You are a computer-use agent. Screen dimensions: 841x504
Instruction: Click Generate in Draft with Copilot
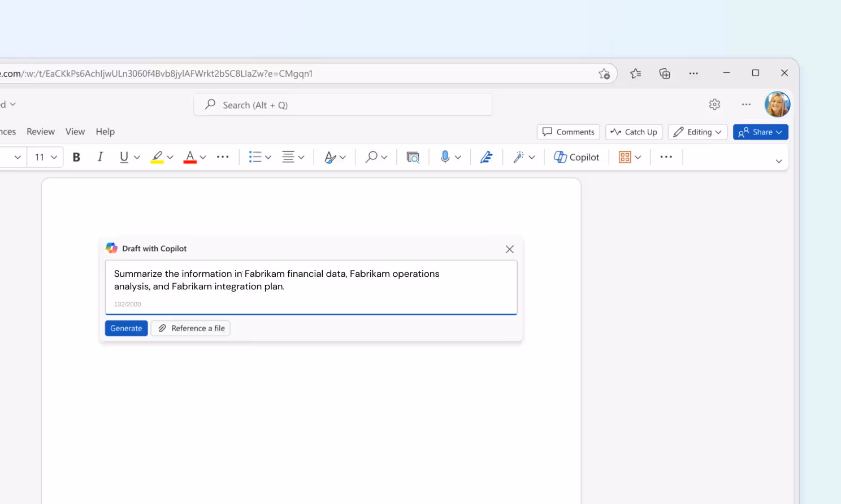(126, 328)
